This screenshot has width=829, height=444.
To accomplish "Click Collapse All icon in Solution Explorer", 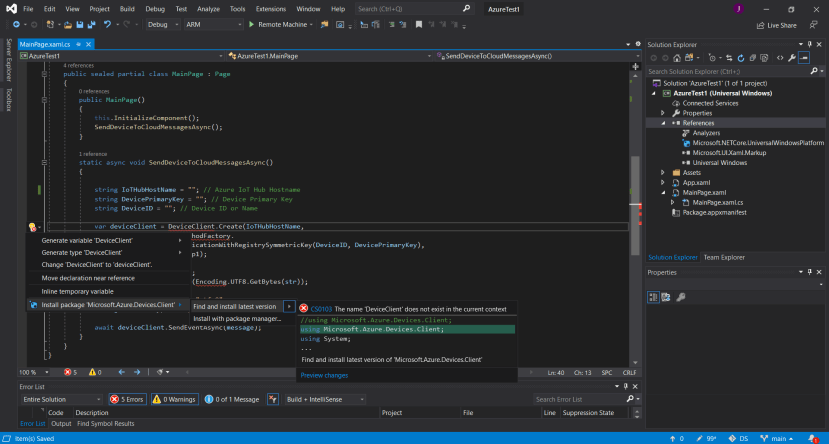I will coord(752,58).
